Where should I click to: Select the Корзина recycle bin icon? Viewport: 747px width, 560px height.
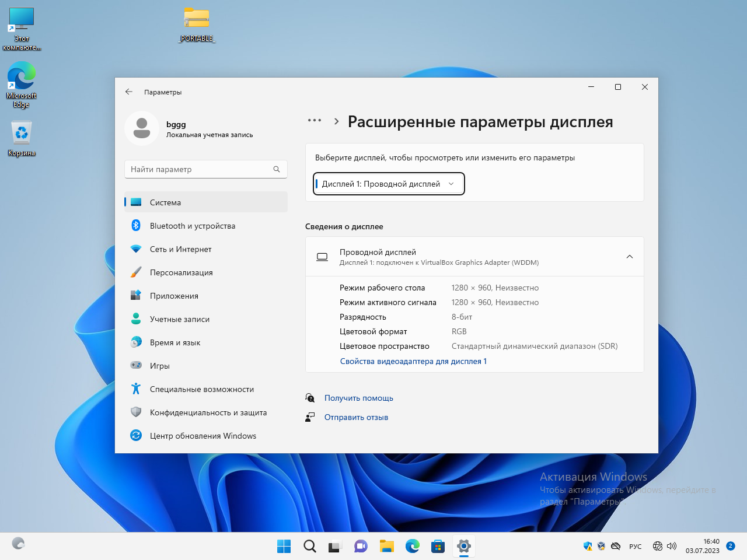(x=22, y=138)
